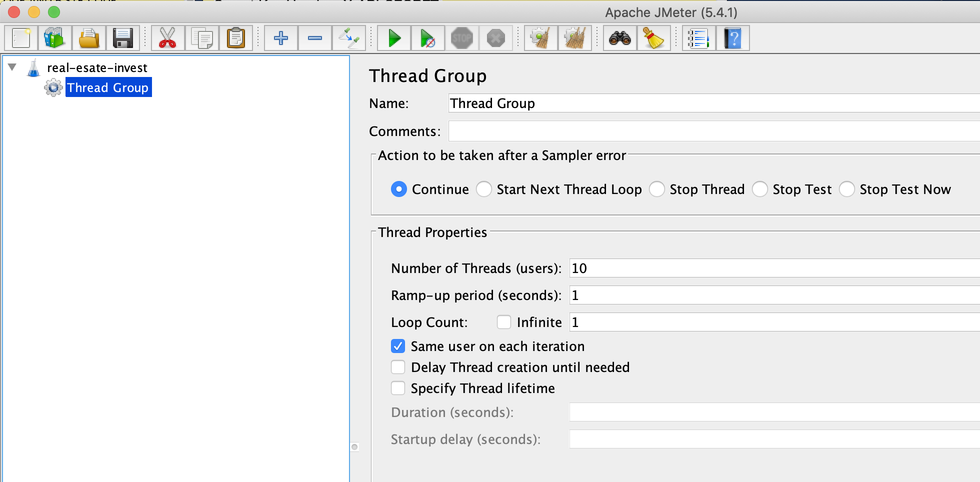Paste from the clipboard icon

point(236,38)
